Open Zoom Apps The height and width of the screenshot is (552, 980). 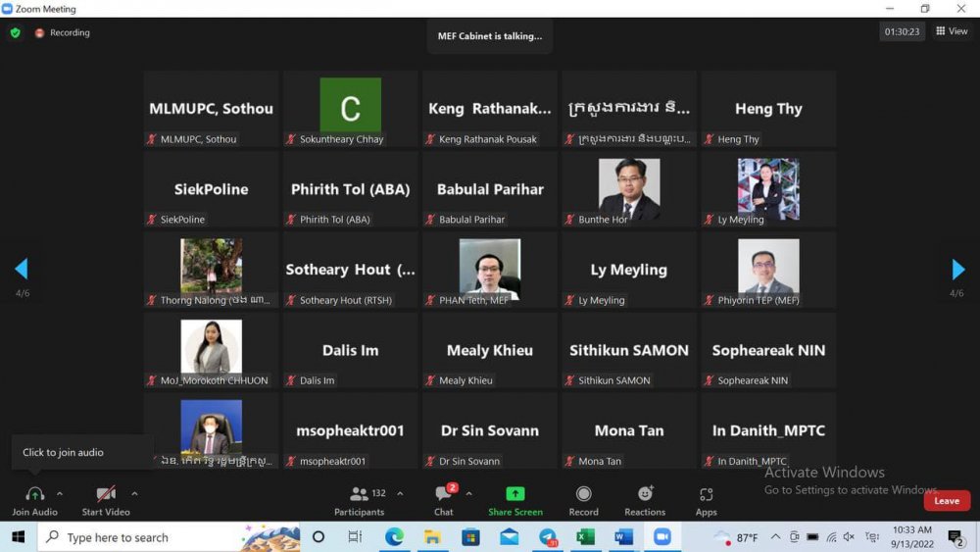tap(707, 501)
